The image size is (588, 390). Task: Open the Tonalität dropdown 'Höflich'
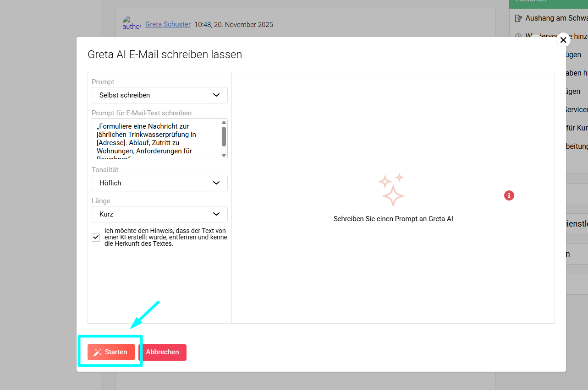pos(159,183)
